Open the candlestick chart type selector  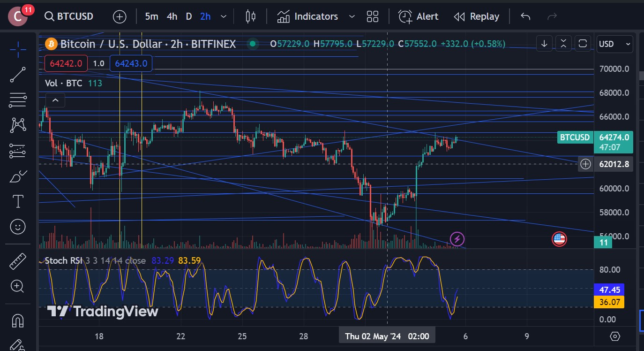pos(251,16)
